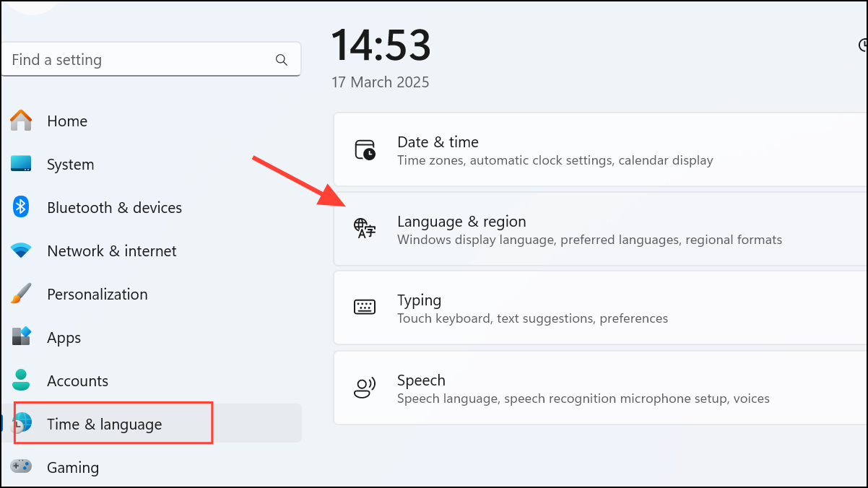Click the 17 March 2025 date
This screenshot has height=488, width=868.
pos(380,82)
